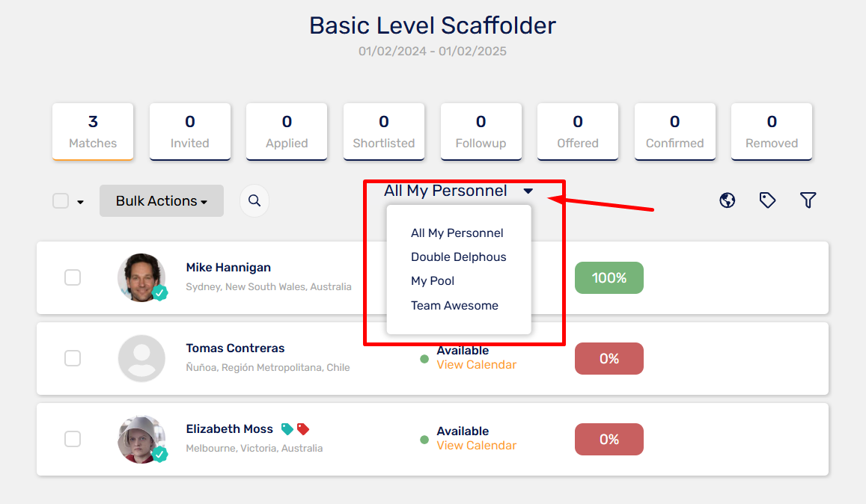Open View Calendar for Elizabeth Moss
Screen dimensions: 866x504
tap(476, 445)
